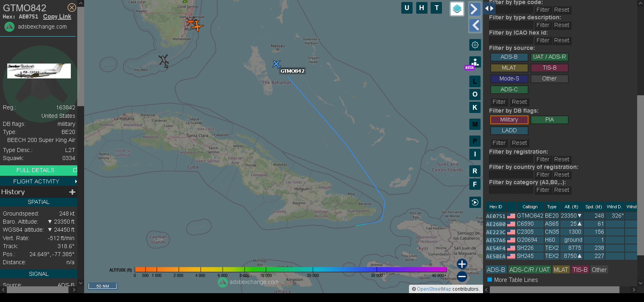Image resolution: width=644 pixels, height=302 pixels.
Task: Check the More Table Lines box
Action: click(490, 279)
